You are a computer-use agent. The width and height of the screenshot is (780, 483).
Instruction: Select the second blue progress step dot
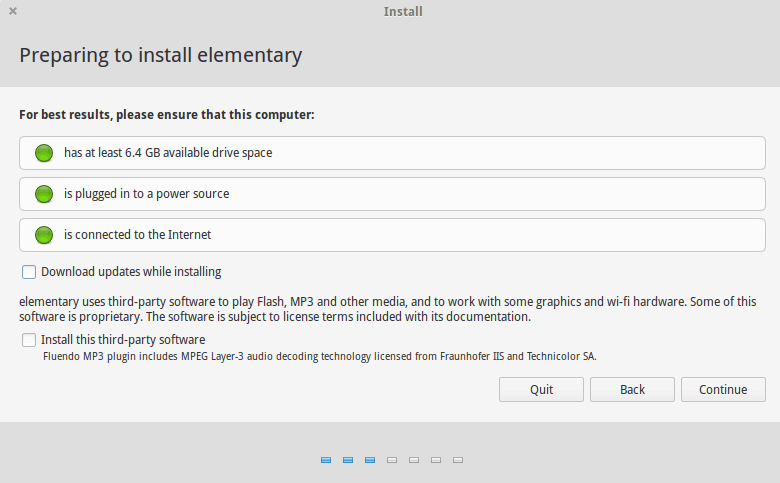coord(348,460)
